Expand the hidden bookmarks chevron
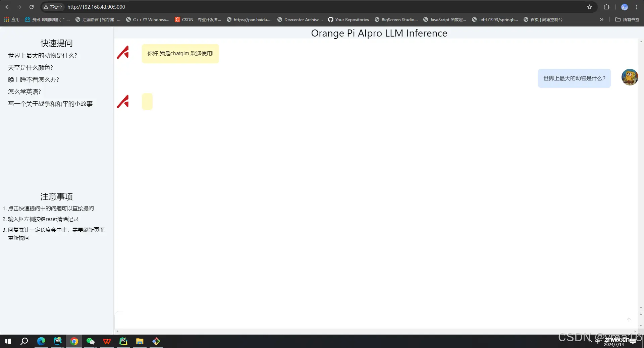644x348 pixels. tap(602, 19)
